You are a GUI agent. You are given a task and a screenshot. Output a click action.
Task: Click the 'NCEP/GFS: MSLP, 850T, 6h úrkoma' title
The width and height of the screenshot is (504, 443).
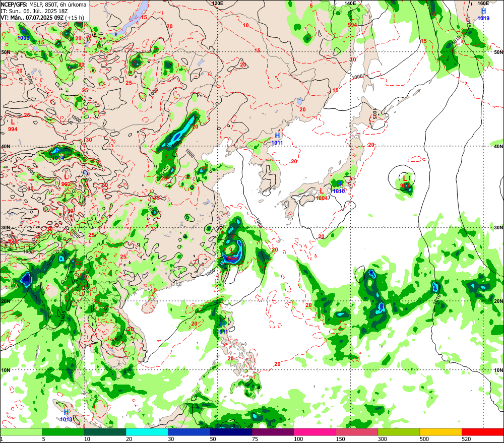tap(43, 5)
